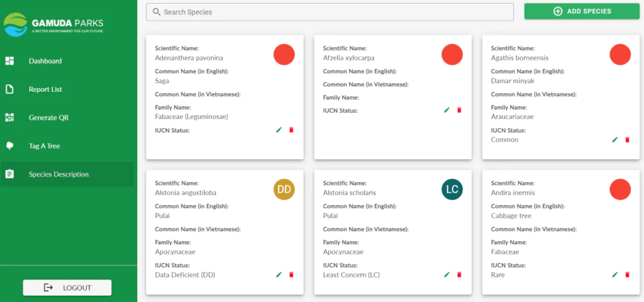Delete the Adenanthera pavonina species card
This screenshot has height=302, width=644.
click(x=291, y=130)
